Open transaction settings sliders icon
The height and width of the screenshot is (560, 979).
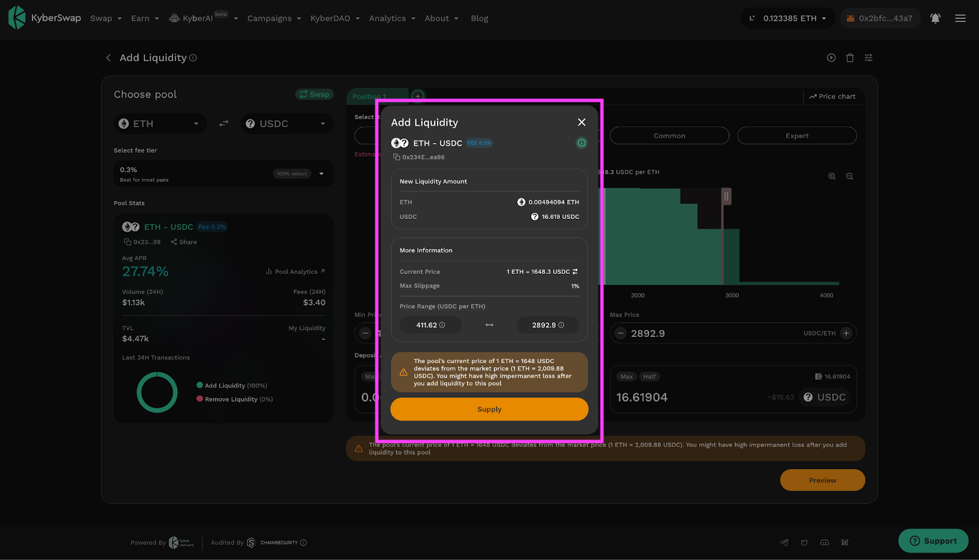click(868, 57)
